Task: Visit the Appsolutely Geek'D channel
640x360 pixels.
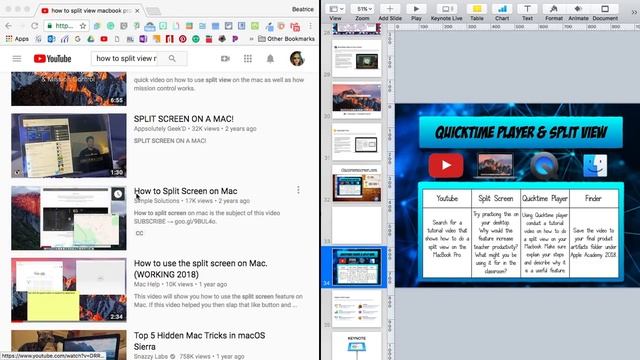Action: pyautogui.click(x=160, y=129)
